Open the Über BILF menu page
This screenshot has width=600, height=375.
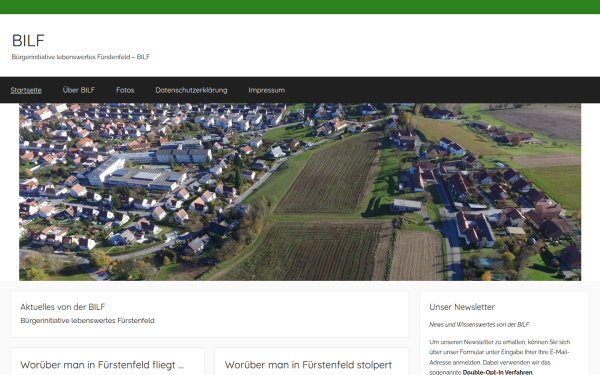tap(79, 90)
